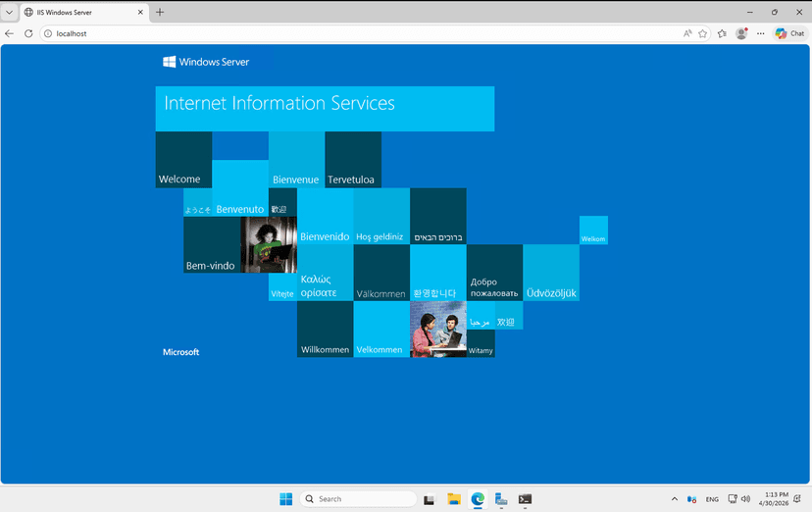Open Copilot Chat sidebar
Image resolution: width=812 pixels, height=512 pixels.
click(x=789, y=33)
